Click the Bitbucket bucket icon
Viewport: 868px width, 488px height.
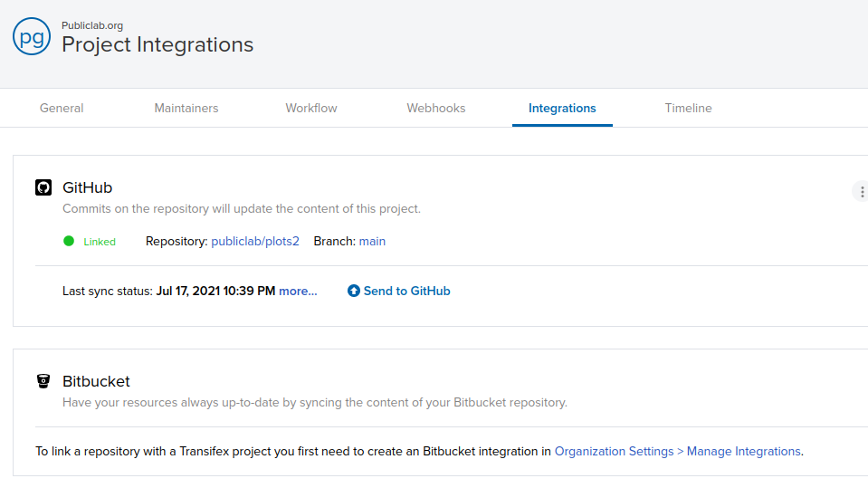coord(43,381)
